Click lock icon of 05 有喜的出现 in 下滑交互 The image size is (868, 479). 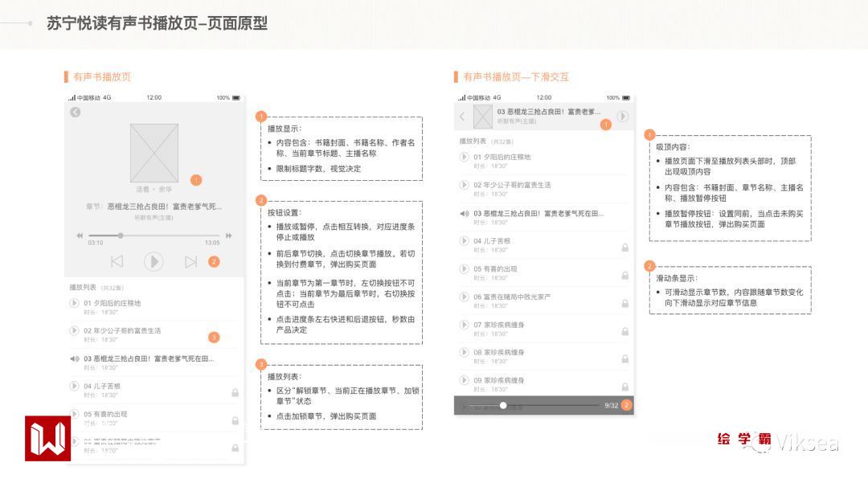point(625,275)
